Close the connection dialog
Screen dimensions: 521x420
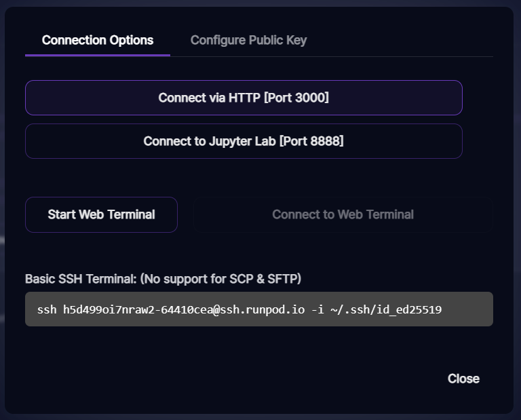click(463, 379)
